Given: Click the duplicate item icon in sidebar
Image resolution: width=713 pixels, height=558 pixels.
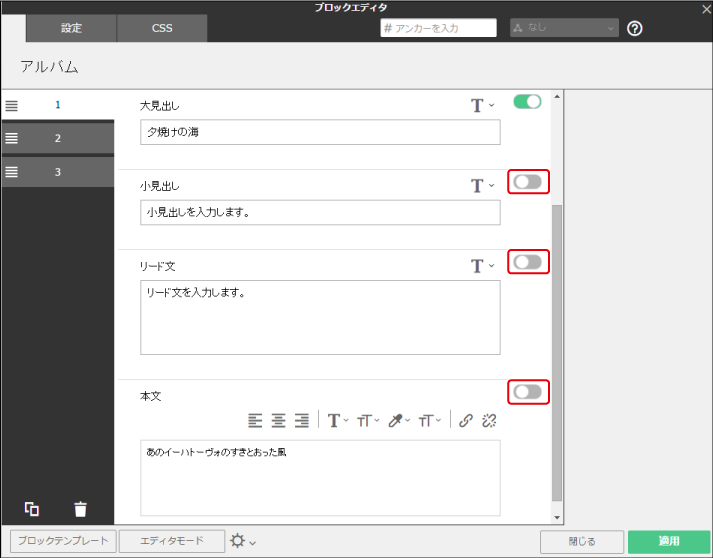Looking at the screenshot, I should pyautogui.click(x=31, y=509).
